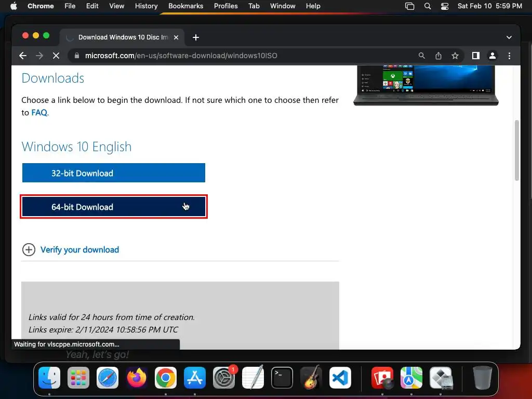
Task: Open the Help menu
Action: tap(313, 6)
